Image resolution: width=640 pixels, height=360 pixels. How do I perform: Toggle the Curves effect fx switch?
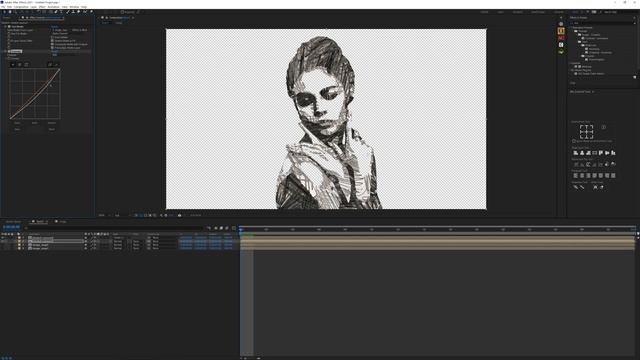point(9,51)
